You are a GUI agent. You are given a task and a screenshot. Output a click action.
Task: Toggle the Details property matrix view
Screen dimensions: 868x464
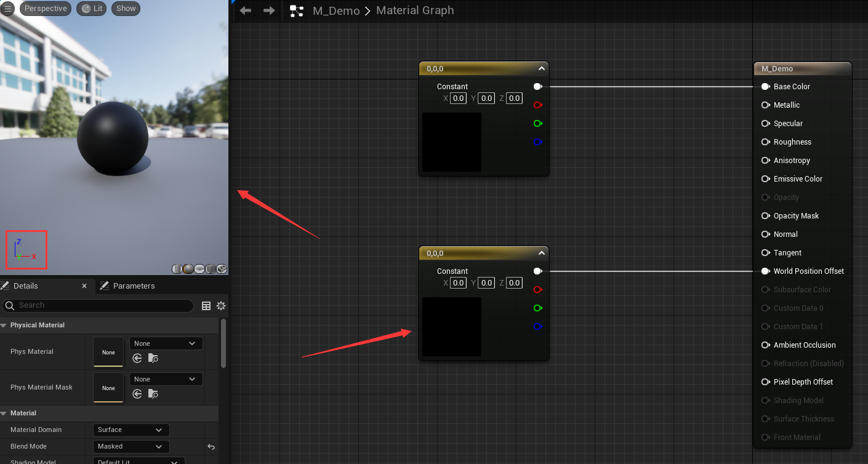[x=206, y=306]
